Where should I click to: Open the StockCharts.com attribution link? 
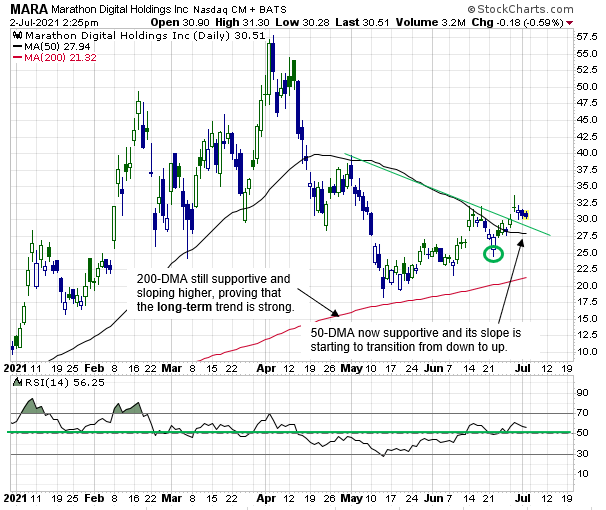(x=520, y=9)
